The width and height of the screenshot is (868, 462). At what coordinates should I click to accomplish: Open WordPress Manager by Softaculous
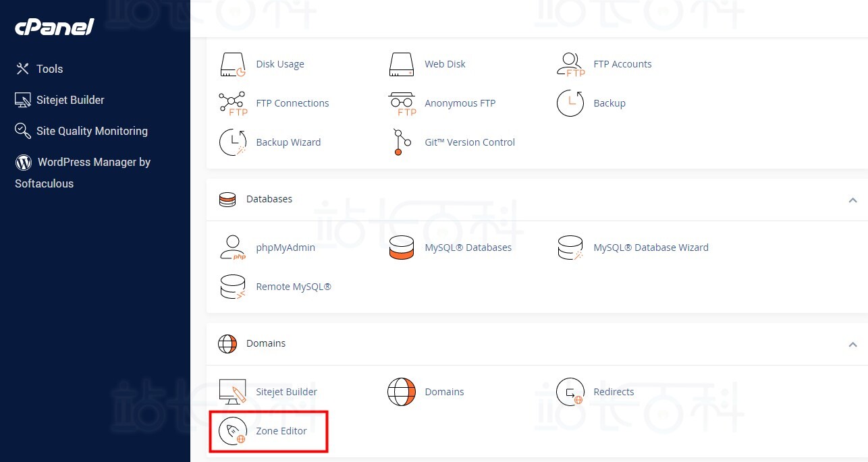click(82, 173)
